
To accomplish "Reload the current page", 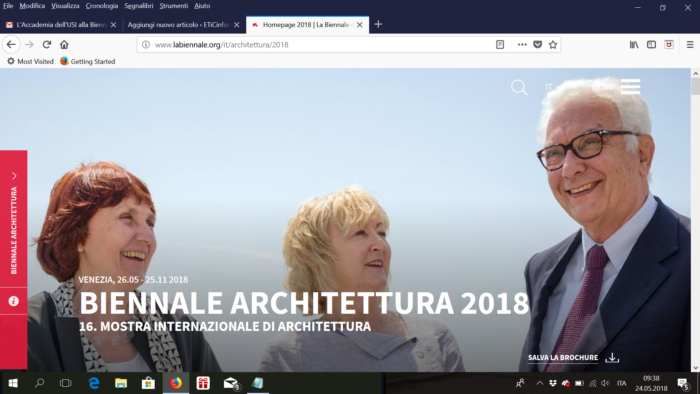I will tap(46, 45).
